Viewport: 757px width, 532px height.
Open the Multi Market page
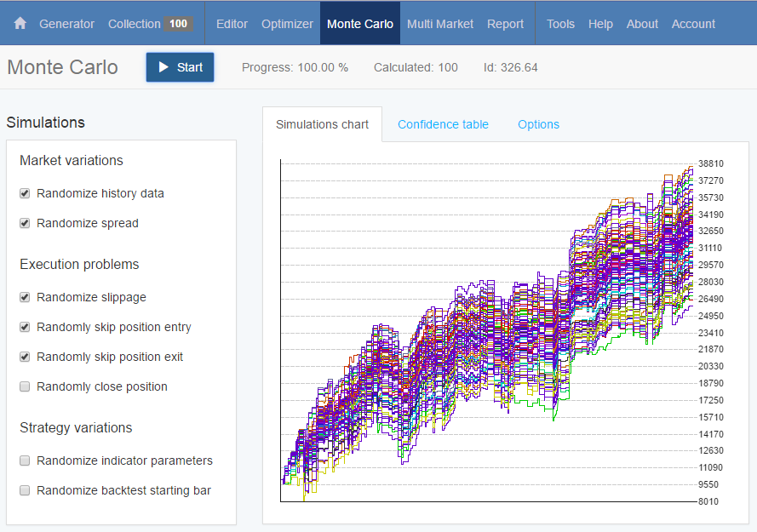440,24
